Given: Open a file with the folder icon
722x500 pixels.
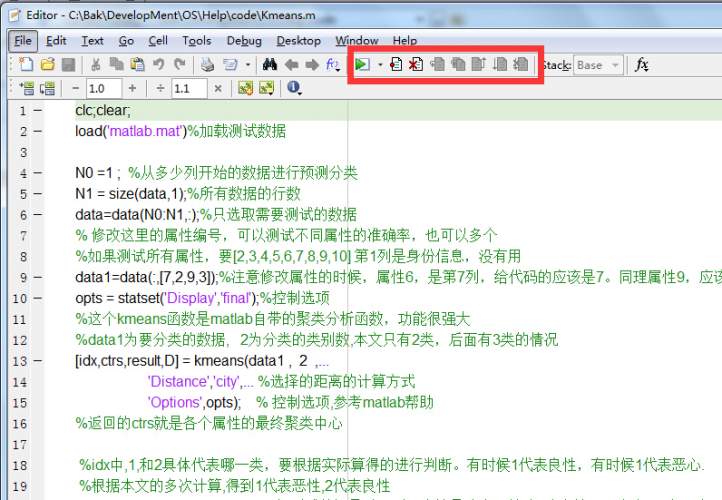Looking at the screenshot, I should (x=47, y=64).
